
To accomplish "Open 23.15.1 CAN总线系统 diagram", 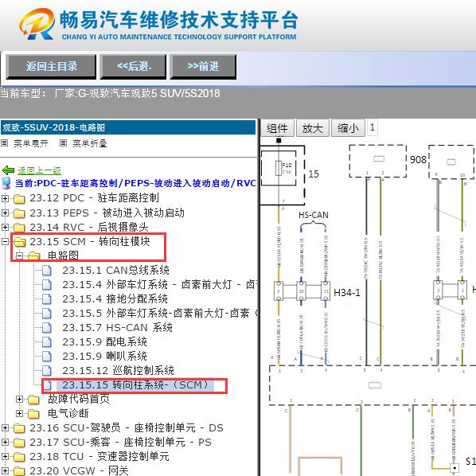I will (116, 270).
